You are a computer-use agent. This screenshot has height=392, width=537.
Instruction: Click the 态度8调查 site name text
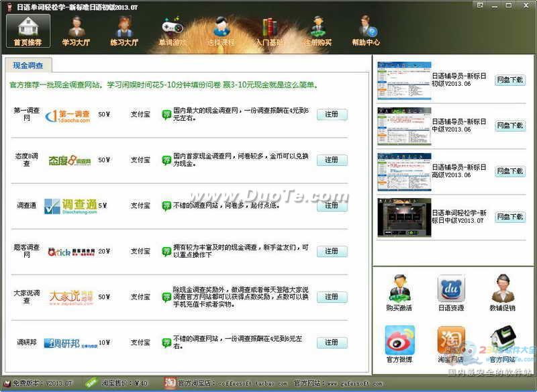27,160
